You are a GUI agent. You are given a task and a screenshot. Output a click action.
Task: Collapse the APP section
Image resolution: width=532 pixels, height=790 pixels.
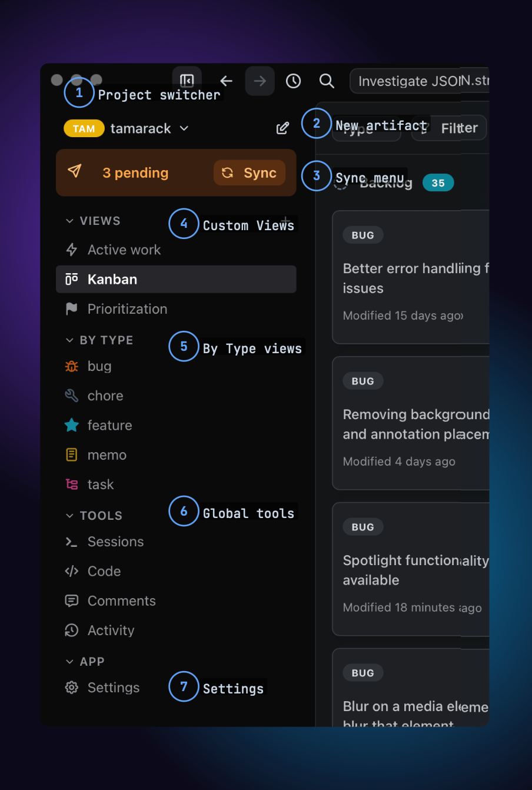[x=85, y=662]
